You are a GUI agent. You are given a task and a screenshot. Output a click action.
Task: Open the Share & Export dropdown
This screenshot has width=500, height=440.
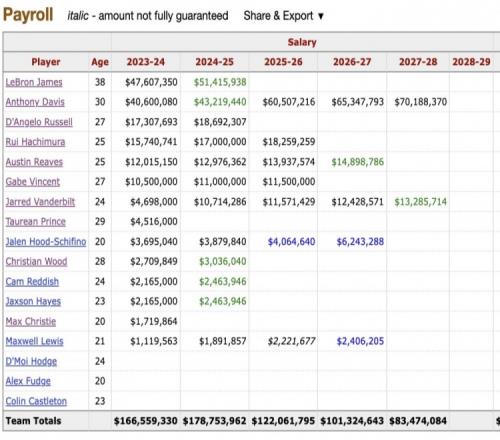click(x=283, y=16)
